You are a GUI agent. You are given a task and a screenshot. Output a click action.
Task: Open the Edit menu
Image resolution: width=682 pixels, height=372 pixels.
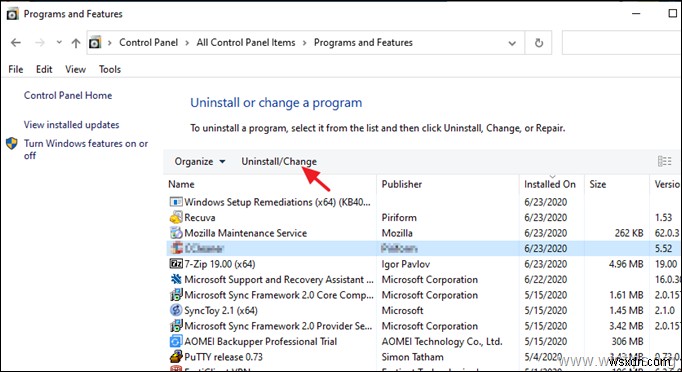(x=44, y=69)
